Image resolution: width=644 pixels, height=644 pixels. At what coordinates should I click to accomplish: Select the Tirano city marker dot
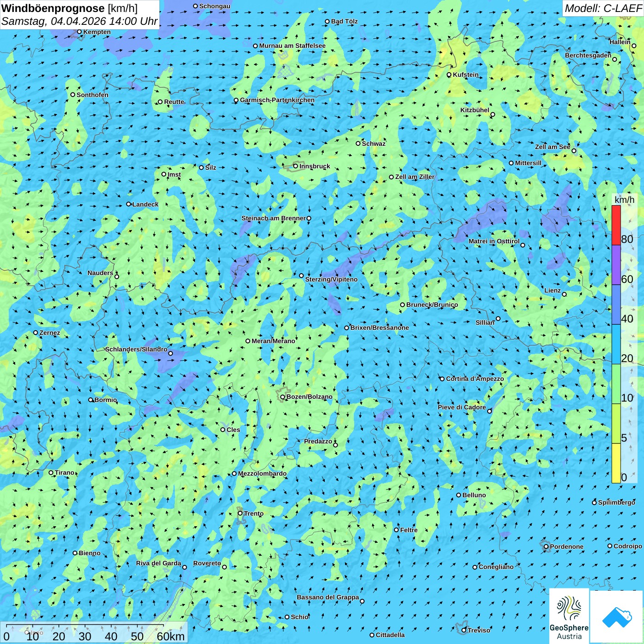point(51,472)
